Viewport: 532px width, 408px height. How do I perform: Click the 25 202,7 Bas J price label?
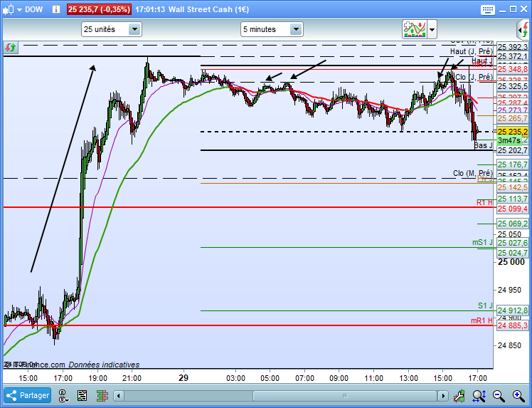point(513,150)
